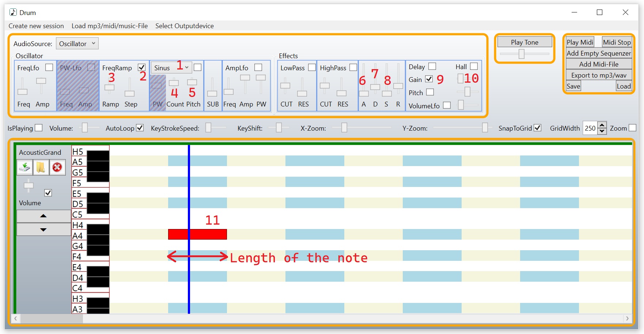Enable the Delay effect checkbox
This screenshot has width=644, height=334.
432,66
